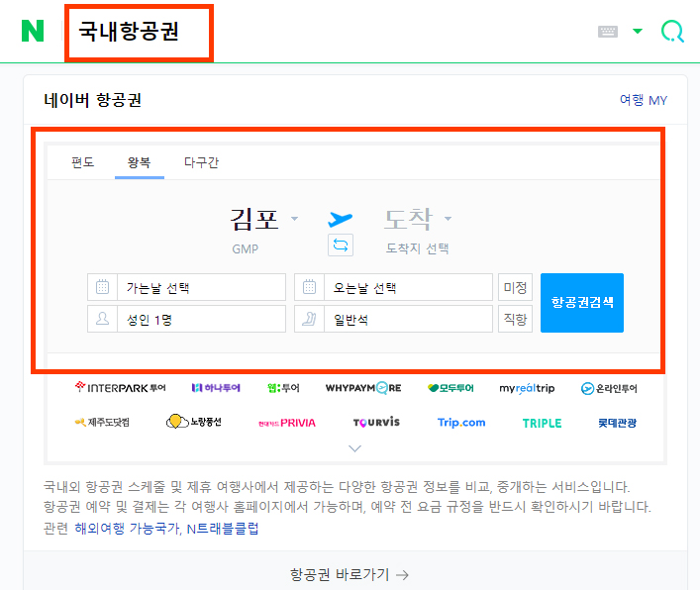Open the N트래블클럽 link
700x590 pixels.
pyautogui.click(x=223, y=529)
